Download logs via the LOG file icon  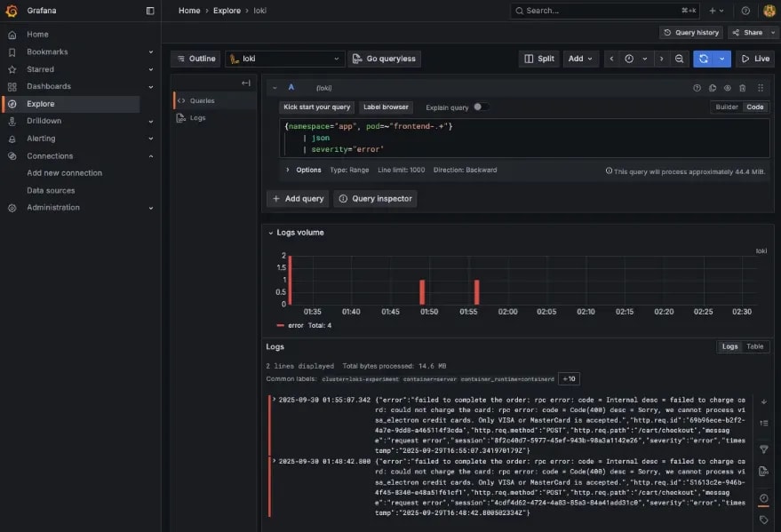click(764, 471)
